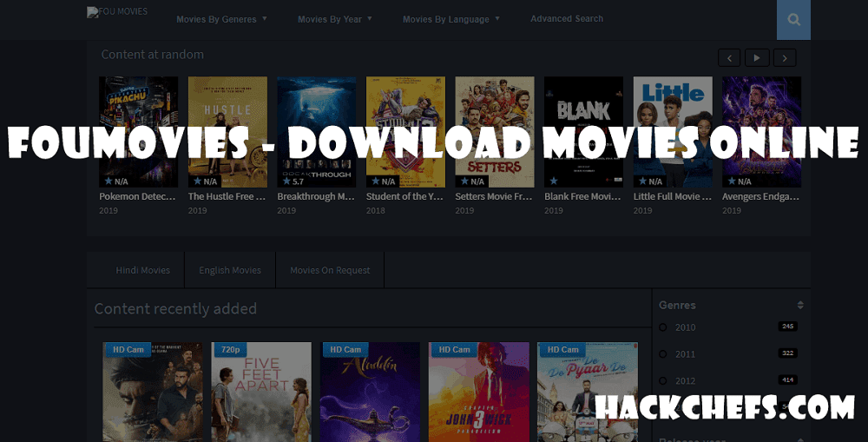The width and height of the screenshot is (868, 442).
Task: Click the 5.7 star rating on Breakthrough
Action: pyautogui.click(x=293, y=181)
